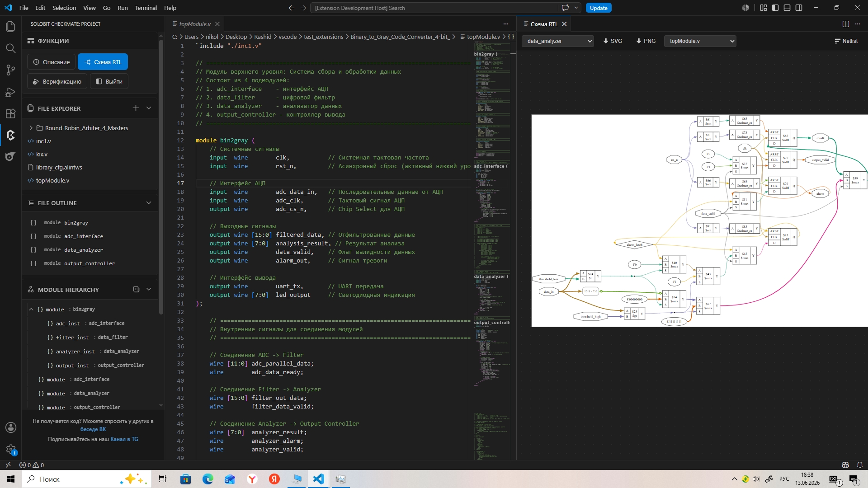Open the Беседе ВК link
This screenshot has width=868, height=488.
[93, 429]
